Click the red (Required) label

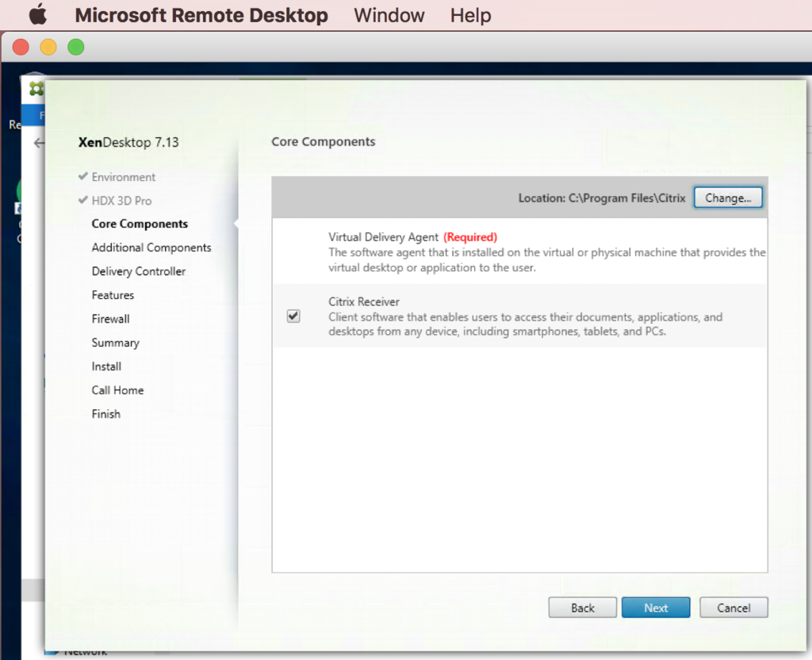[470, 237]
